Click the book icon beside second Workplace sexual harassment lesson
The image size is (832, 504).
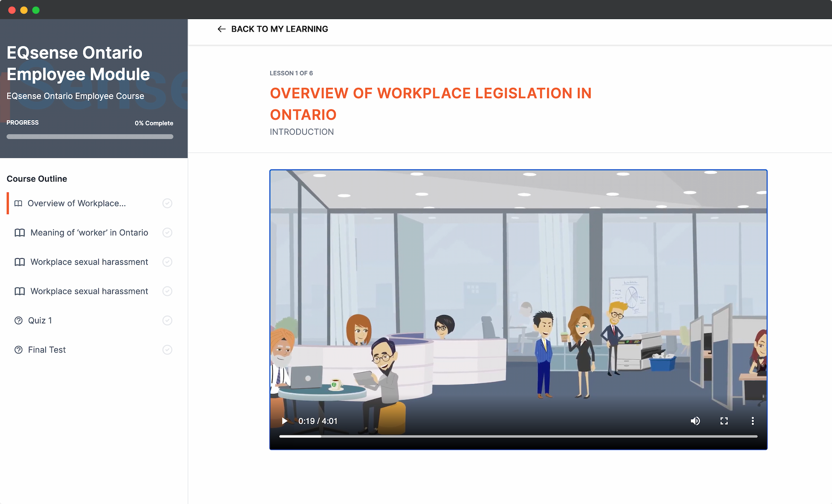[x=19, y=291]
